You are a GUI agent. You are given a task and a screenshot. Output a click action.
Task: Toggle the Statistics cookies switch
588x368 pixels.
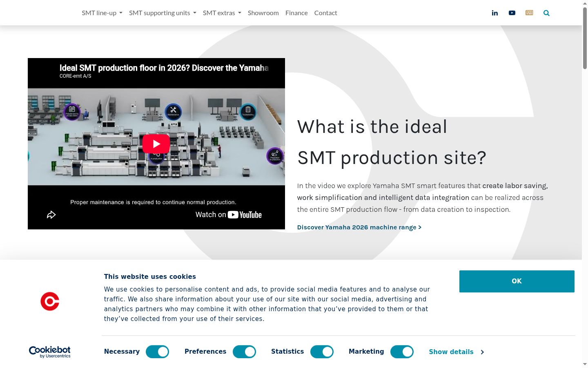[x=322, y=352]
